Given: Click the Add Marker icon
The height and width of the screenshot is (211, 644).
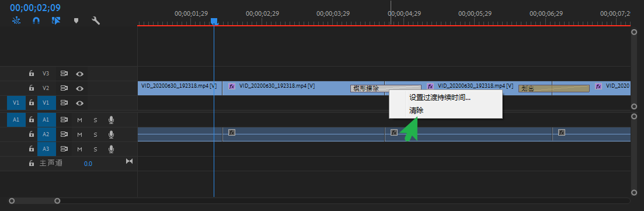Looking at the screenshot, I should coord(76,20).
